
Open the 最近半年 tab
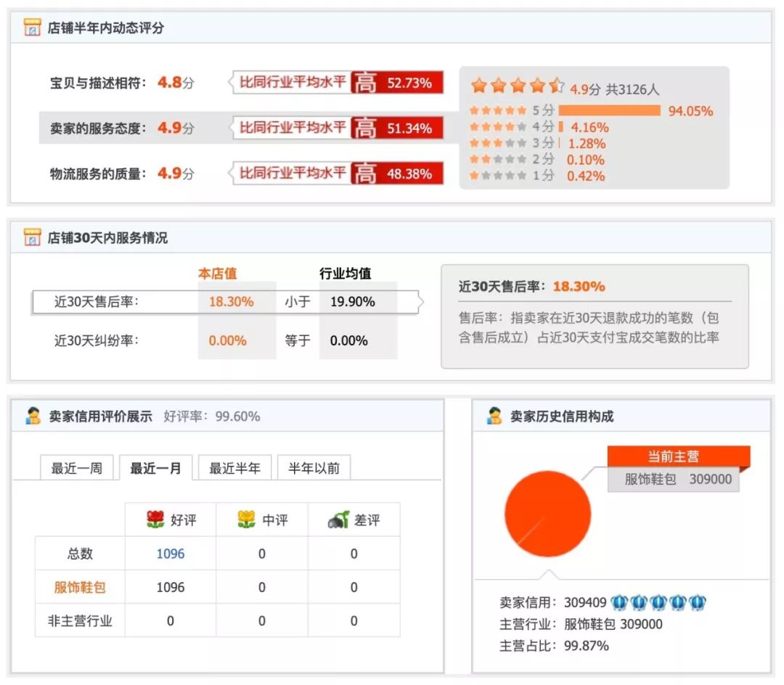click(x=233, y=467)
